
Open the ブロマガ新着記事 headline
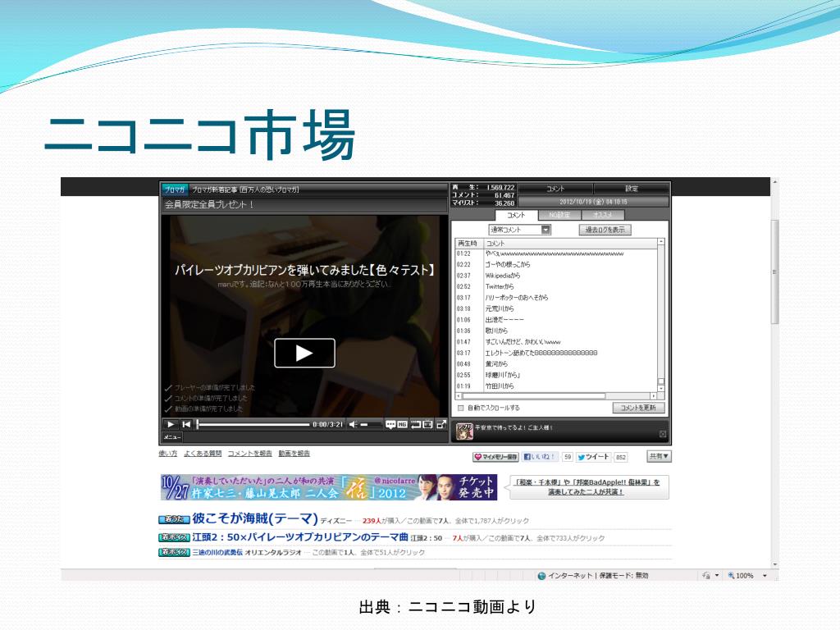click(x=245, y=189)
